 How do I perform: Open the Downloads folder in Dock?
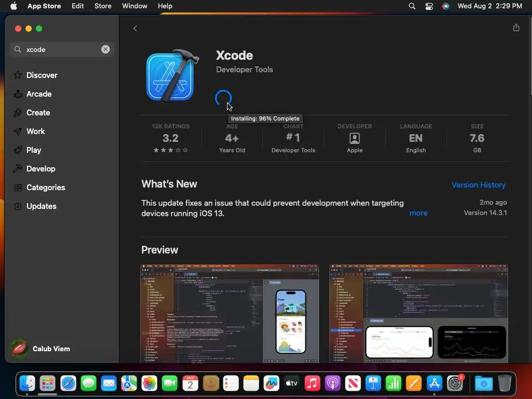point(484,384)
